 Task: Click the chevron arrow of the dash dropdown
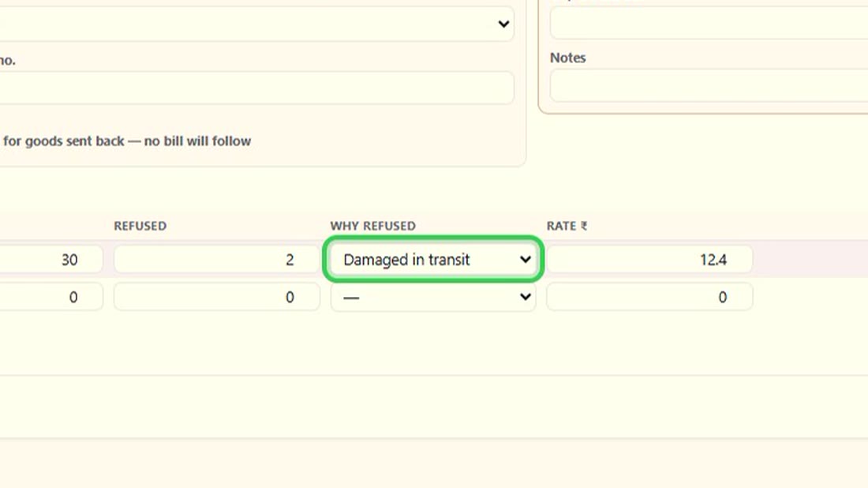coord(525,297)
